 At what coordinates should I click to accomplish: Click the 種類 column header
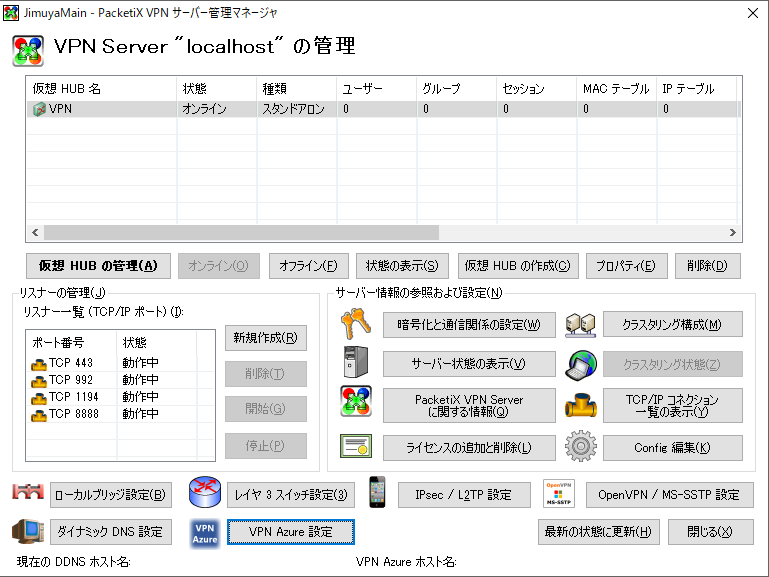click(297, 89)
